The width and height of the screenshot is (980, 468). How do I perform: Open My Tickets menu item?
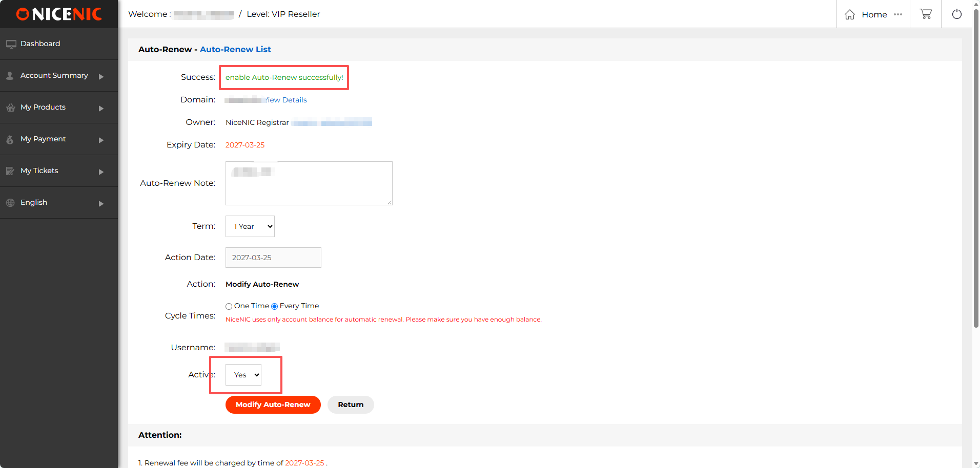[59, 171]
